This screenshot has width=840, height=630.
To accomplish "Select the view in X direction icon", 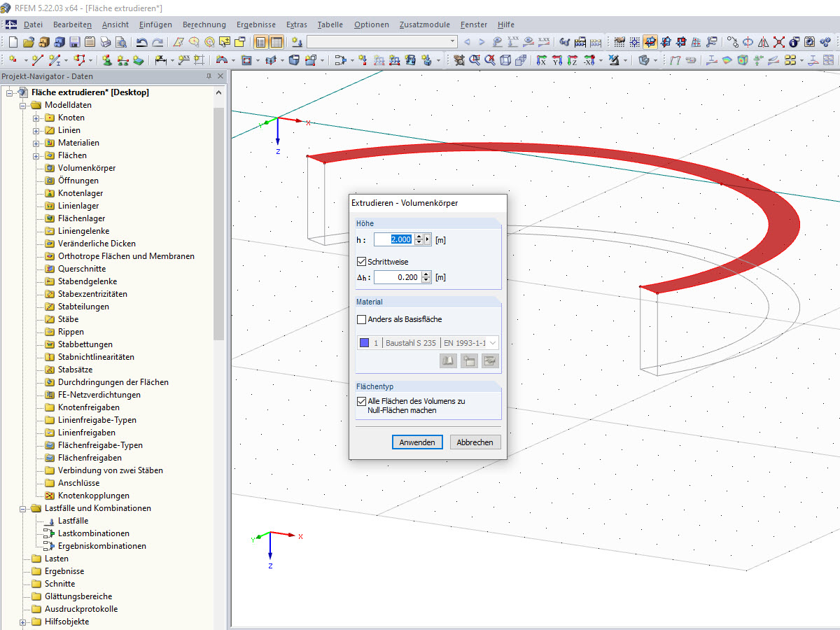I will tap(543, 62).
